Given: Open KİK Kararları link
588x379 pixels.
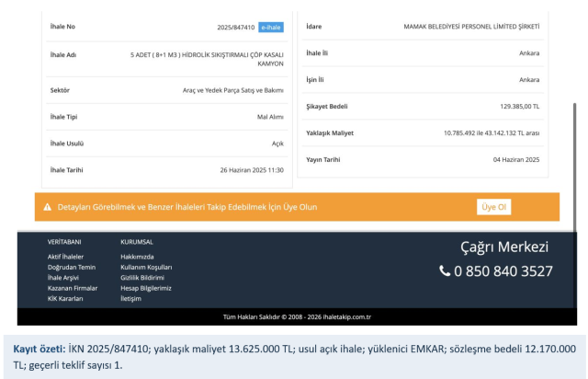Looking at the screenshot, I should [65, 299].
